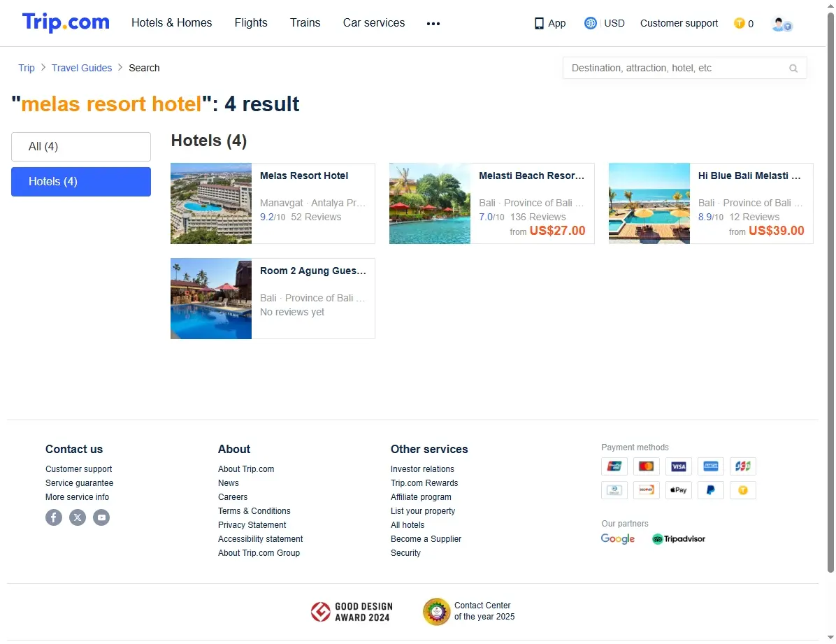Click the Contact Center award badge
Image resolution: width=836 pixels, height=644 pixels.
coord(469,611)
